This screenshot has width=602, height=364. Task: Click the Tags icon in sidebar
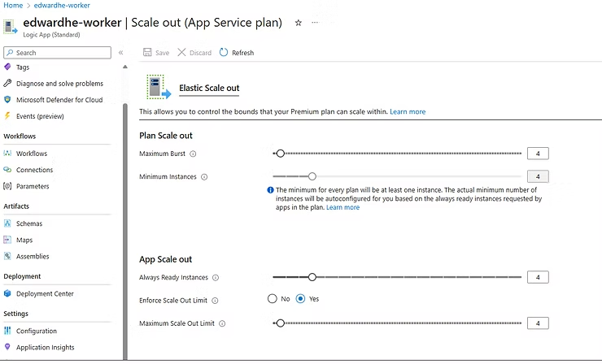(7, 67)
